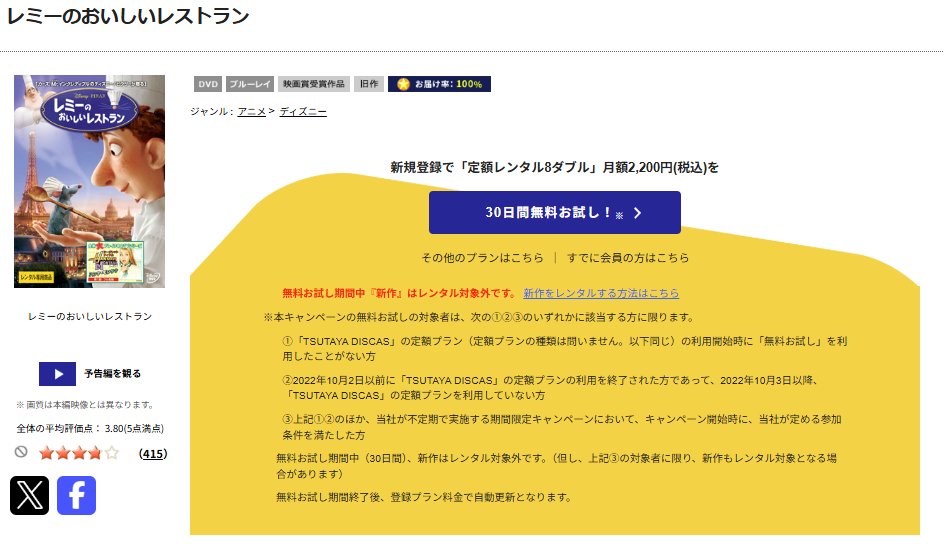Click the page heading レミーのおいしいレストラン

click(x=128, y=16)
